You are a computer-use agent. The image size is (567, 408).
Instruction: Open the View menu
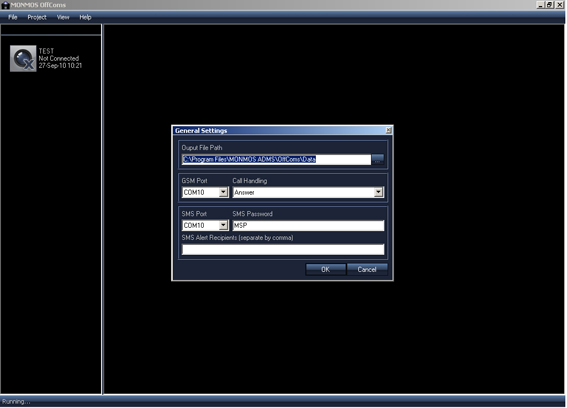pyautogui.click(x=63, y=17)
